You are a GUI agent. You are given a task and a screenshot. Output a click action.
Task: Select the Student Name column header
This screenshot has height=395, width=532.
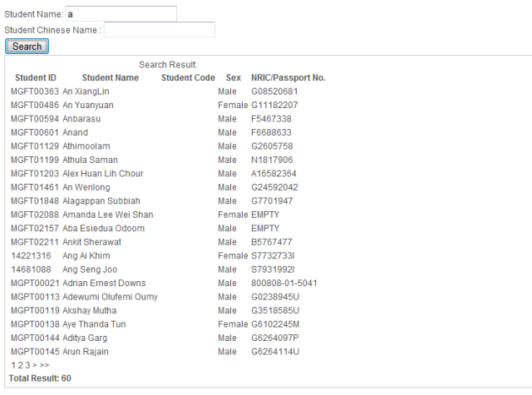(x=111, y=77)
